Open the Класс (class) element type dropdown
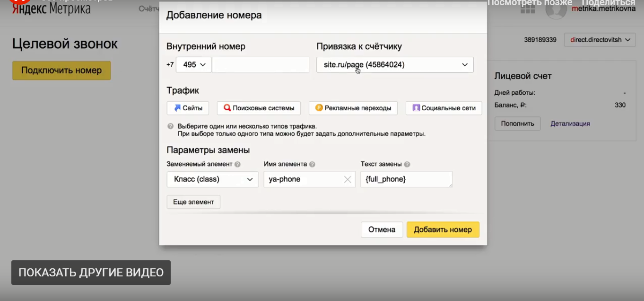 [212, 179]
